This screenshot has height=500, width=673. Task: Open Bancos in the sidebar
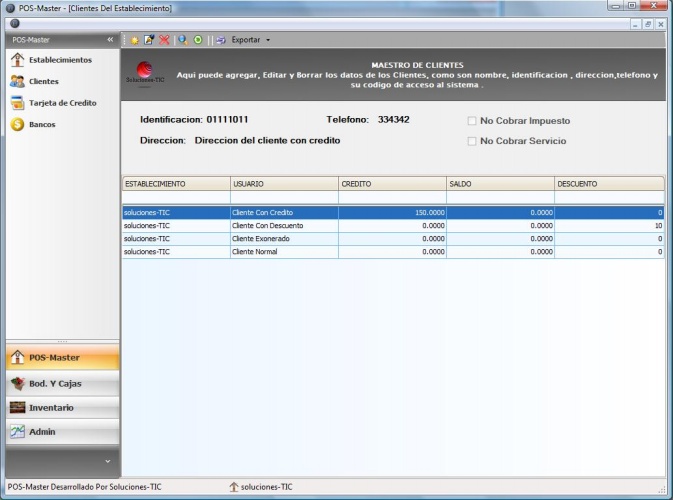point(42,124)
